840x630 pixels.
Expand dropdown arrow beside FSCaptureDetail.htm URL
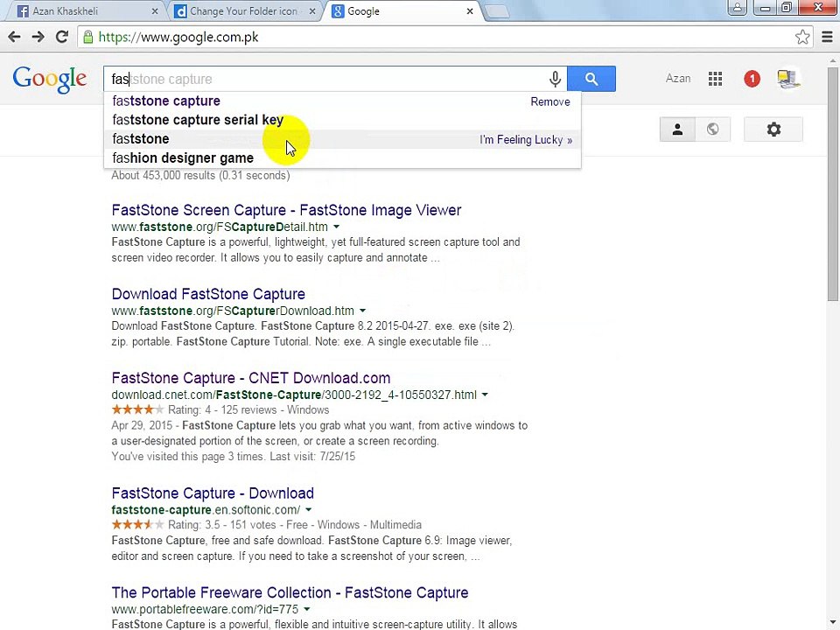tap(336, 227)
